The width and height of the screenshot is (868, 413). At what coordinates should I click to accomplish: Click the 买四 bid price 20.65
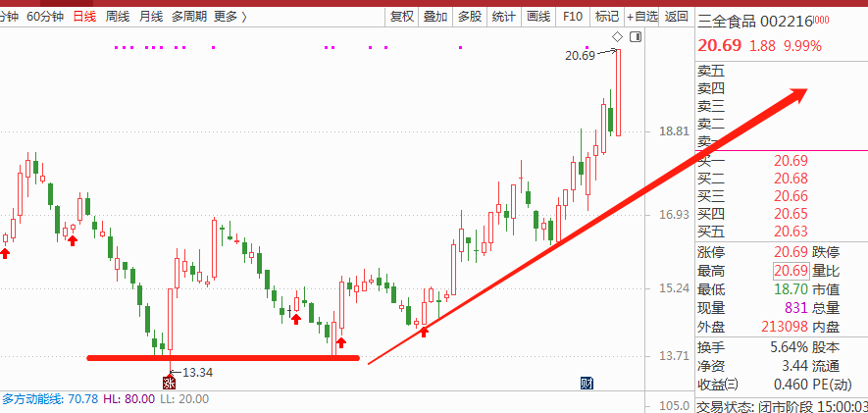791,214
